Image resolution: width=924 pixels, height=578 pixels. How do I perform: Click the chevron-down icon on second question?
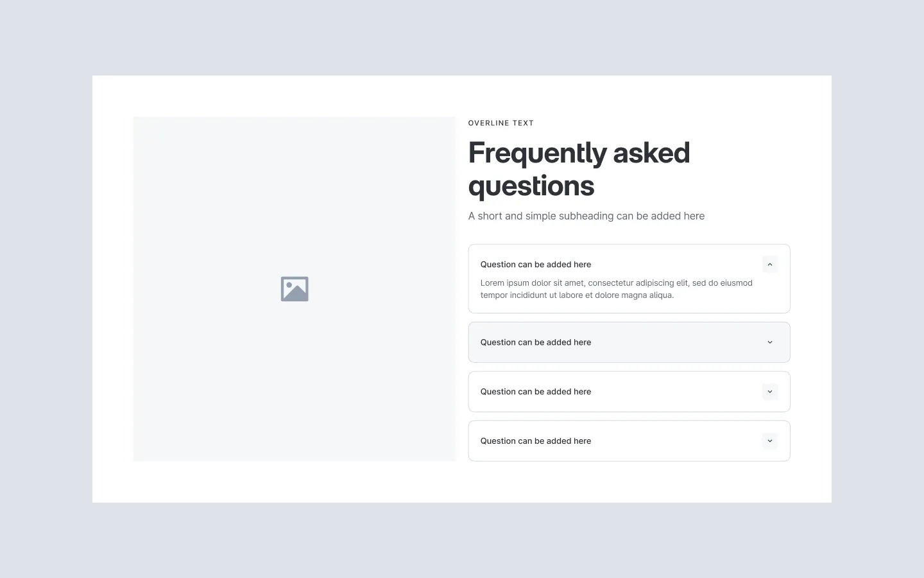click(769, 342)
